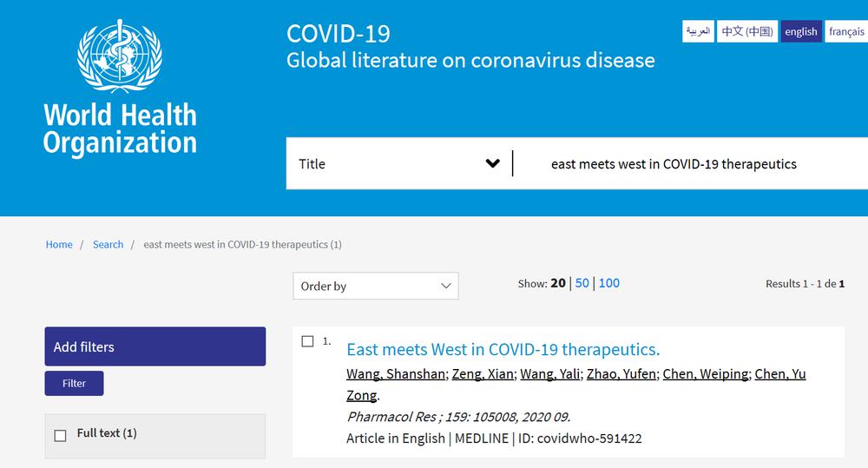The image size is (868, 468).
Task: Enable the Full text filter checkbox
Action: [61, 436]
